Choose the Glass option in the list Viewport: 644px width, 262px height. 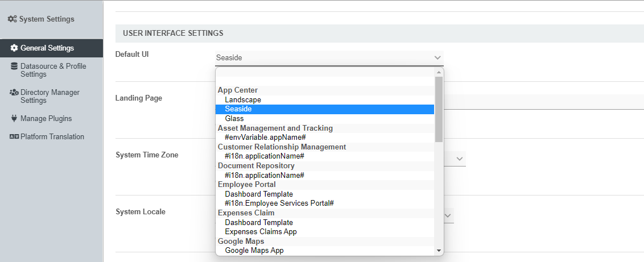pyautogui.click(x=234, y=119)
